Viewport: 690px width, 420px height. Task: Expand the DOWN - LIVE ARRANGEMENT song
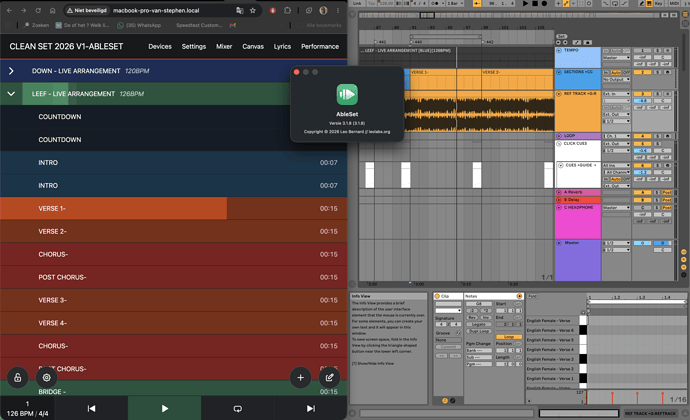pos(11,71)
